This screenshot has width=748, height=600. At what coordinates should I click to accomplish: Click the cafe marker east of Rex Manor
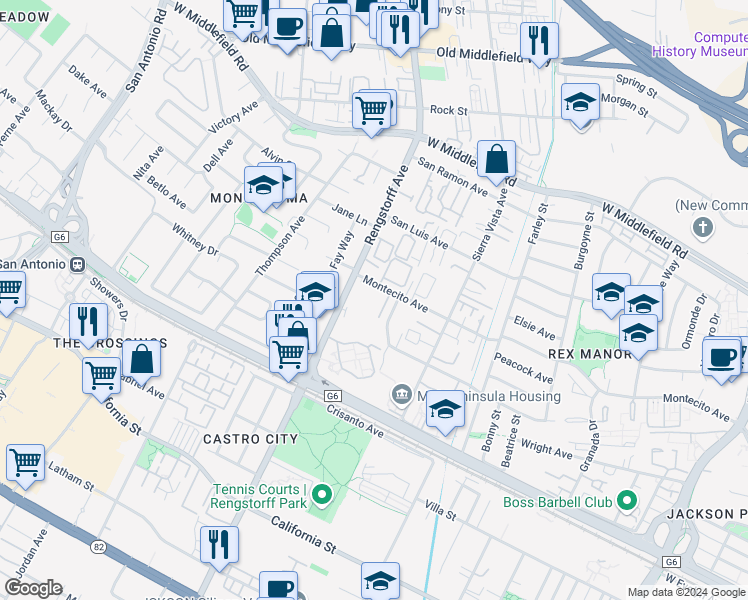coord(720,357)
